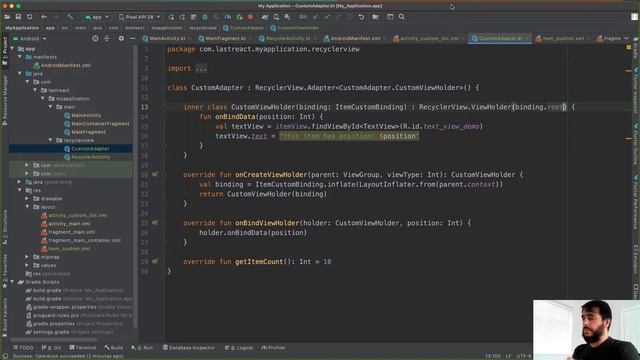Click the Project panel vertical scrollbar
The height and width of the screenshot is (360, 640).
135,186
